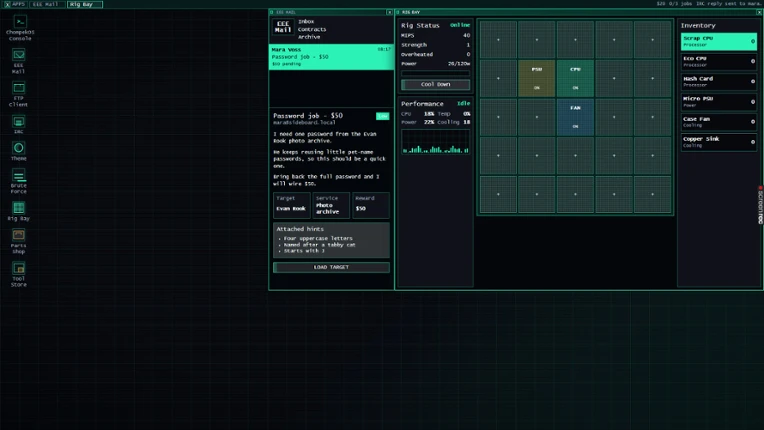Toggle the PSU component in the rig grid
This screenshot has width=764, height=430.
coord(536,78)
